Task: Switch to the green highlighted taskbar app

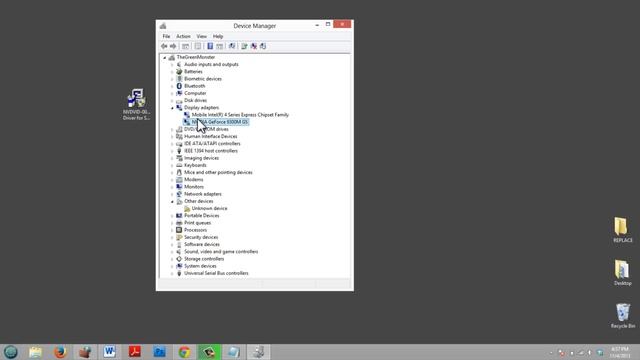Action: (209, 352)
